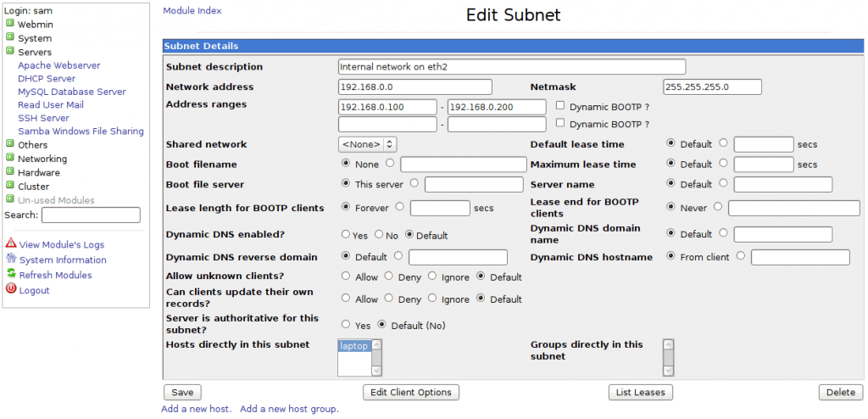Open Samba Windows File Sharing module
This screenshot has width=868, height=419.
[81, 131]
